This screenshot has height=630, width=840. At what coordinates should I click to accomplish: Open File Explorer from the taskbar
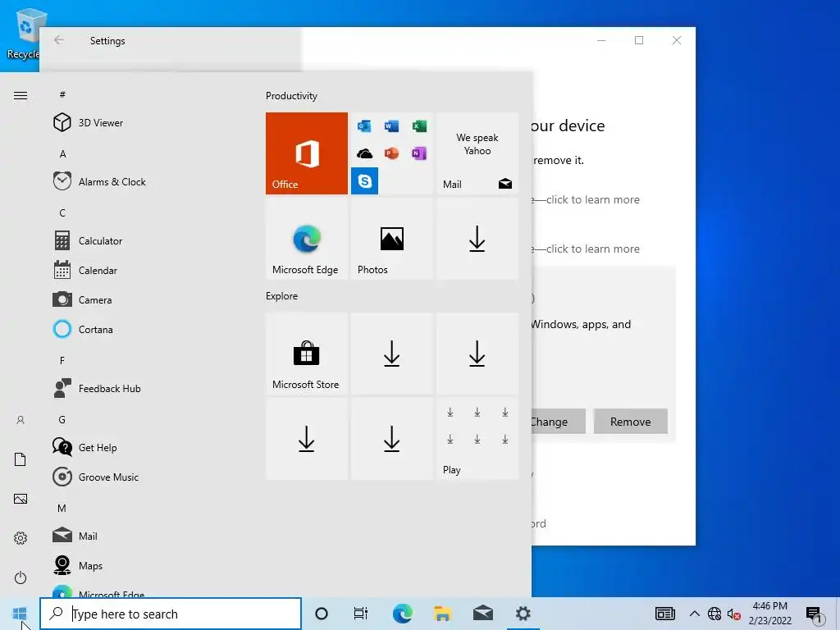point(442,614)
